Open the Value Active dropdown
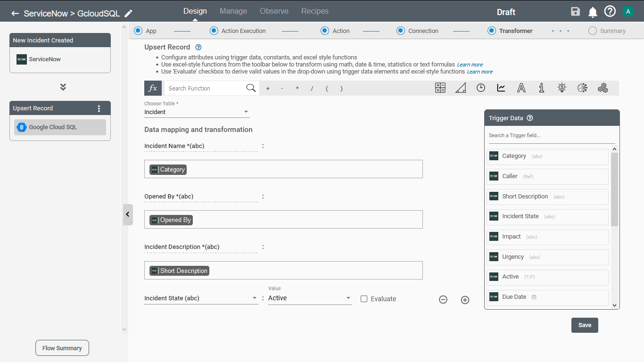The height and width of the screenshot is (362, 644). tap(310, 298)
